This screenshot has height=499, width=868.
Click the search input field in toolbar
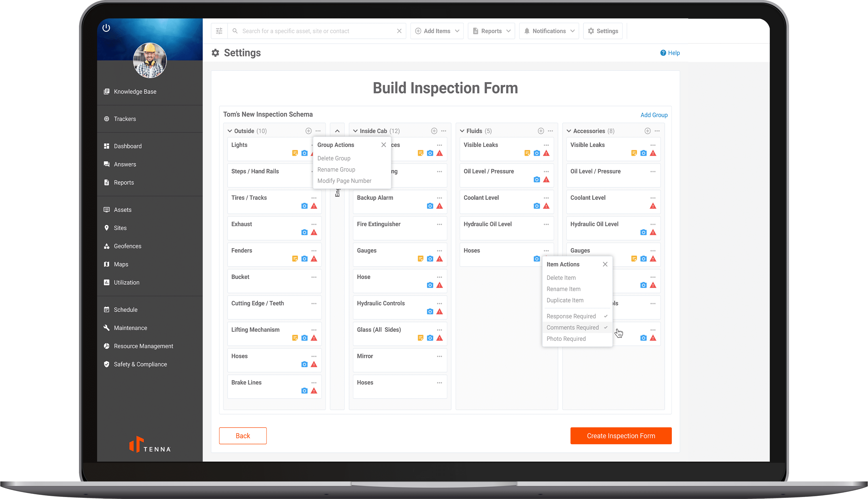(317, 31)
